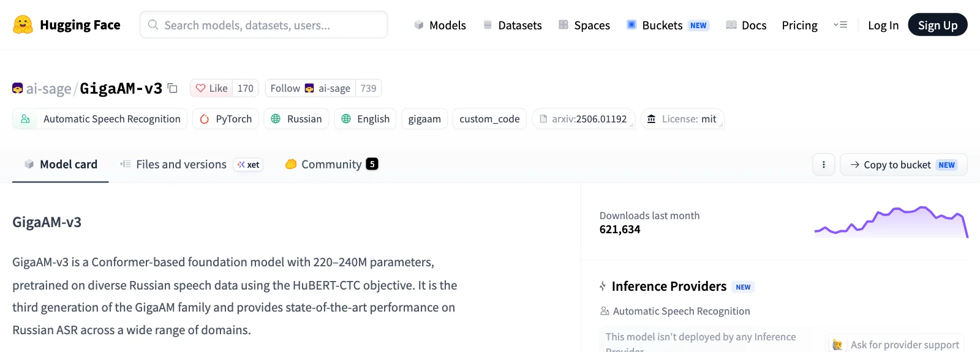980x352 pixels.
Task: Select the English language tag
Action: [365, 119]
